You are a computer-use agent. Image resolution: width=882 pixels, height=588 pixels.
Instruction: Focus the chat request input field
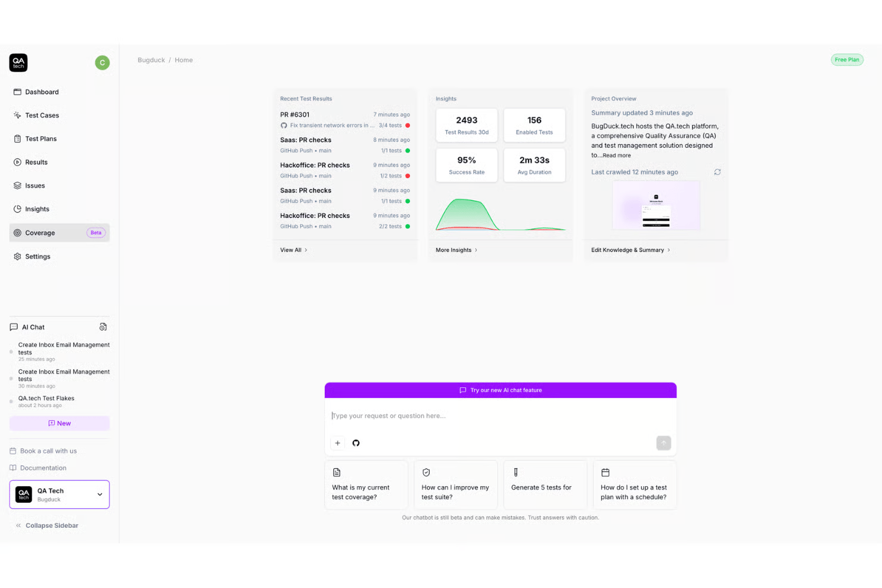tap(501, 416)
